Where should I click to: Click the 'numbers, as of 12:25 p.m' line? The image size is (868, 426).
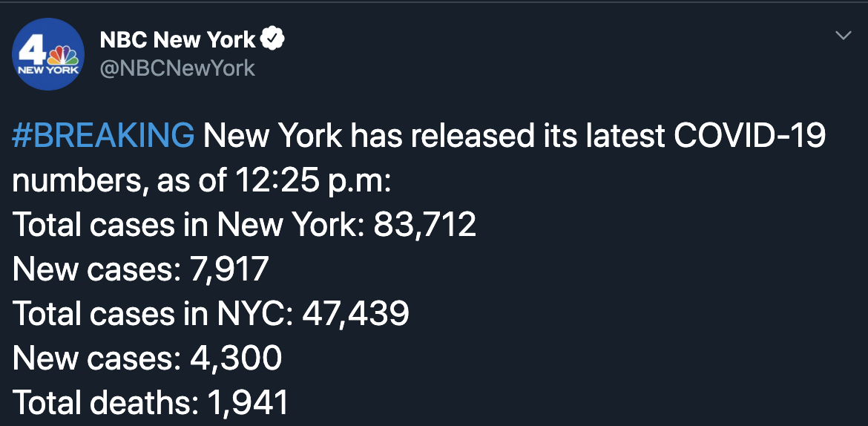pos(202,180)
